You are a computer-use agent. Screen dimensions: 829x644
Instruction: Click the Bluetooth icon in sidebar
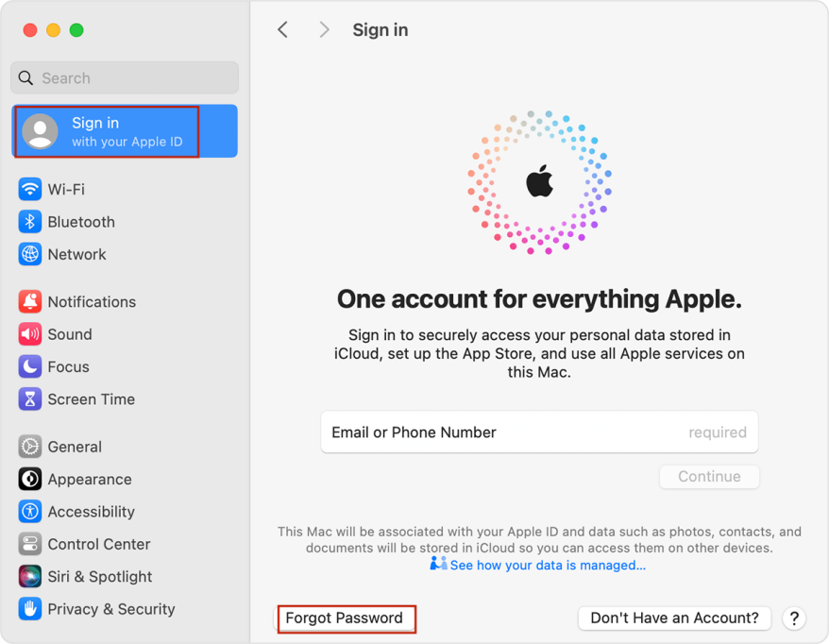pos(30,222)
